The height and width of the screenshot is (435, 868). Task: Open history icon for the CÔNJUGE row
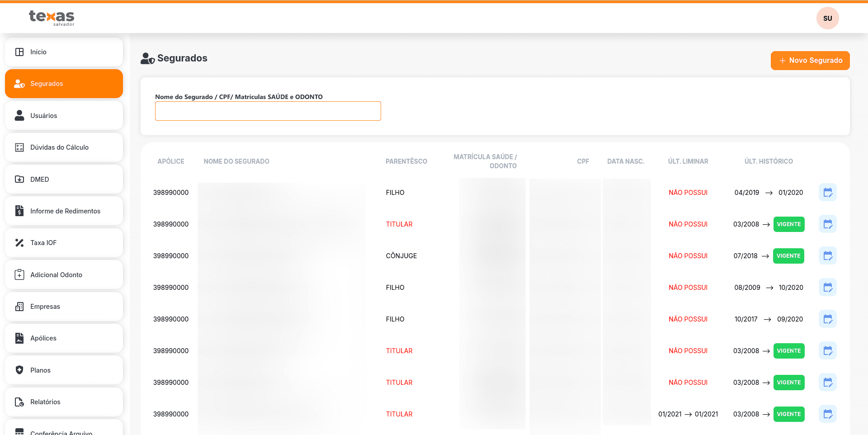coord(827,256)
